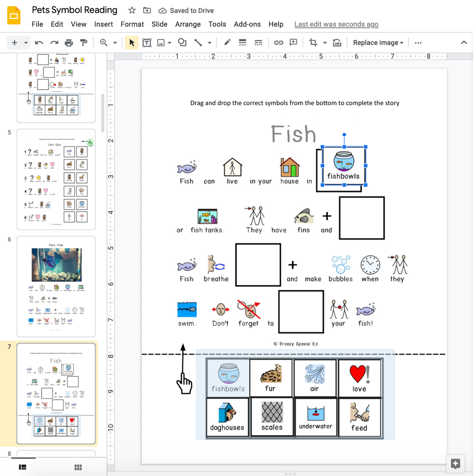The height and width of the screenshot is (476, 473).
Task: Select the shape insertion tool
Action: click(x=182, y=42)
